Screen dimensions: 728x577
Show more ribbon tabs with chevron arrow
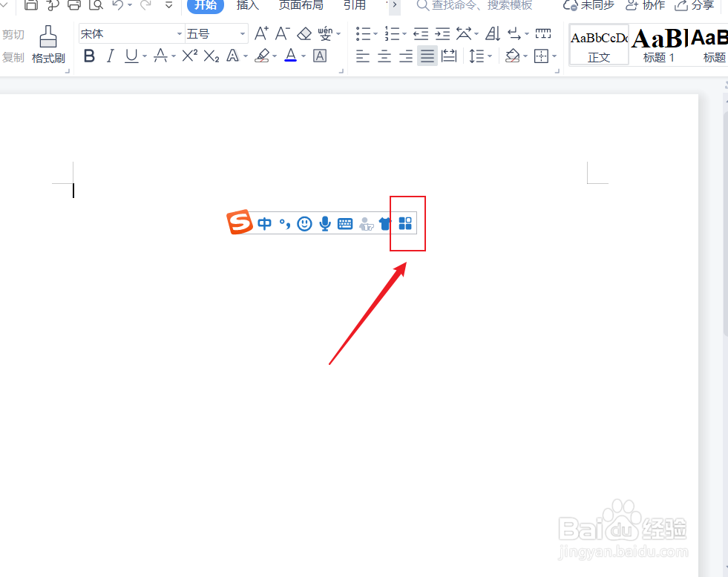tap(394, 5)
